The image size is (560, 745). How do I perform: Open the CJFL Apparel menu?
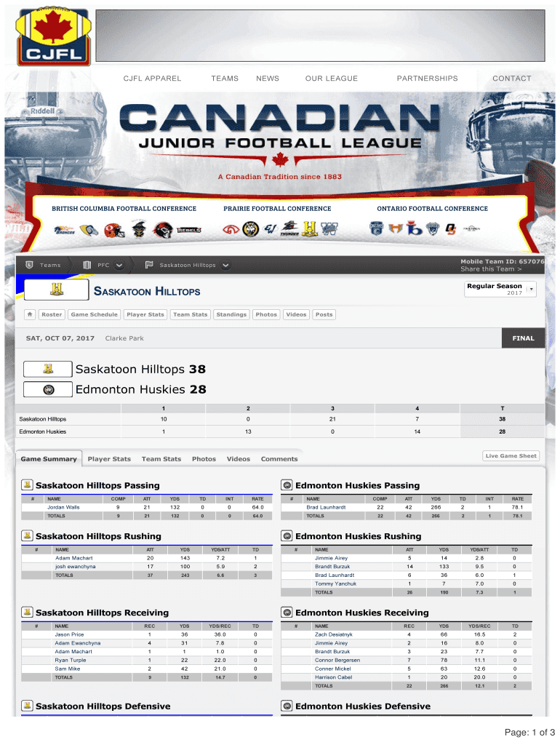[x=152, y=79]
